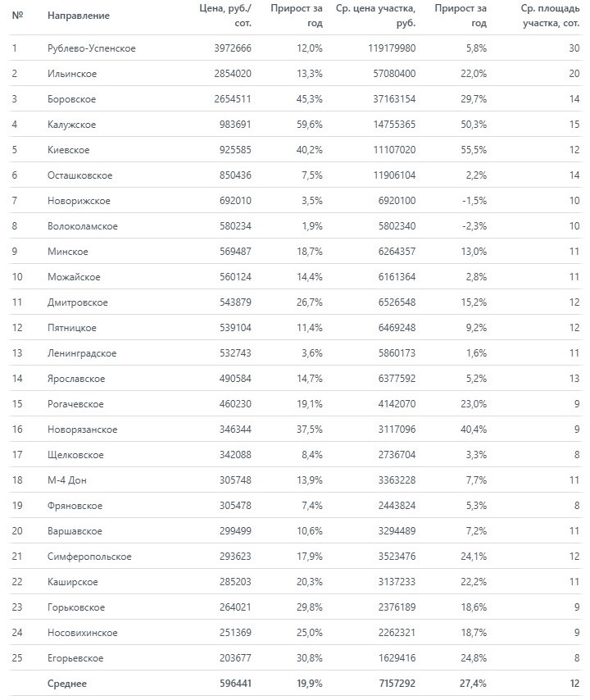Image resolution: width=590 pixels, height=700 pixels.
Task: Select the Новорязанское growth value 40,4%
Action: tap(474, 430)
